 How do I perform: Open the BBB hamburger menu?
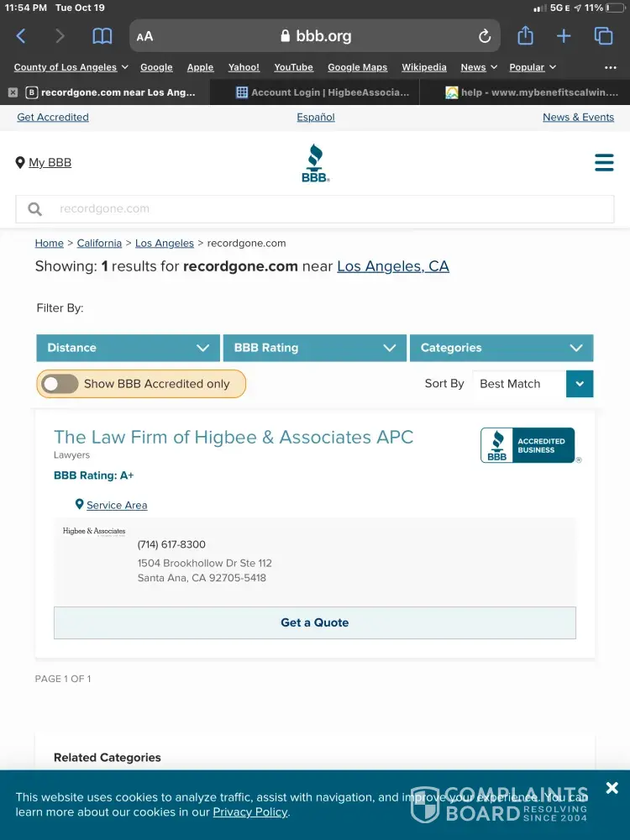604,162
